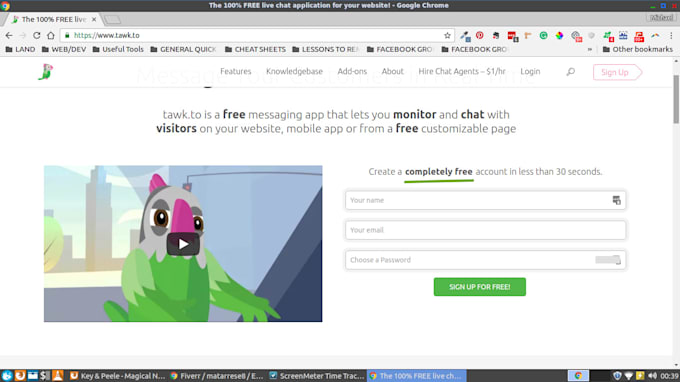680x382 pixels.
Task: Close the tawk.to browser tab
Action: point(94,20)
